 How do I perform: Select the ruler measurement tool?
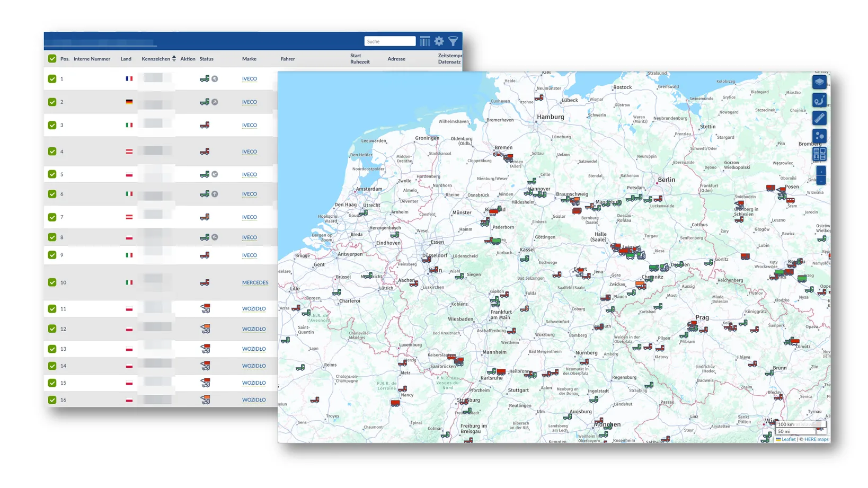click(819, 118)
